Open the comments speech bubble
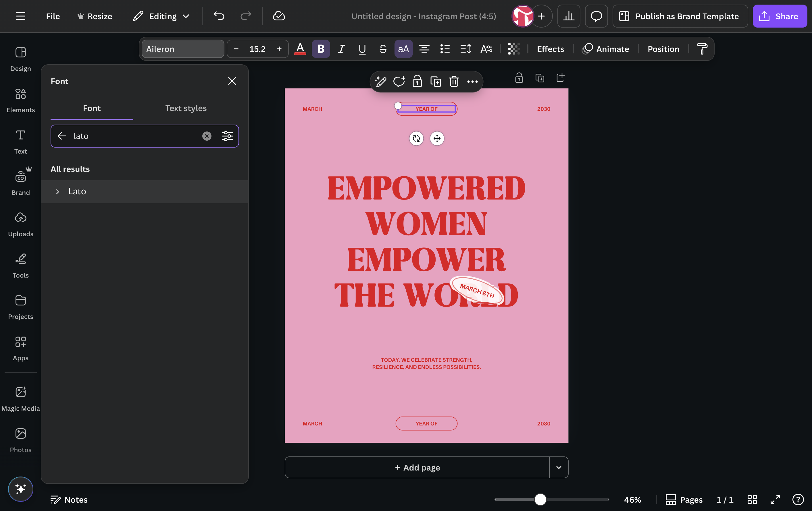Screen dimensions: 812x511 [x=596, y=16]
